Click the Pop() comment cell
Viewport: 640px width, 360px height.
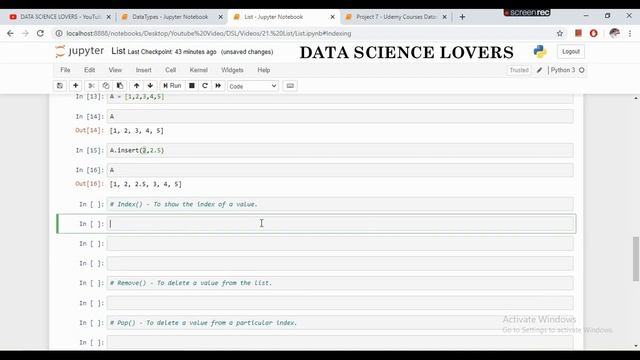click(x=340, y=323)
